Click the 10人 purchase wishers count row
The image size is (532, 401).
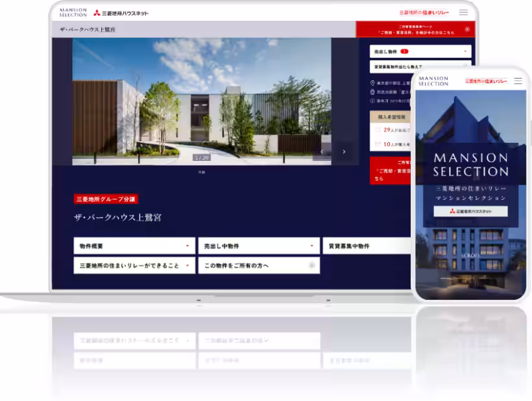pyautogui.click(x=393, y=144)
